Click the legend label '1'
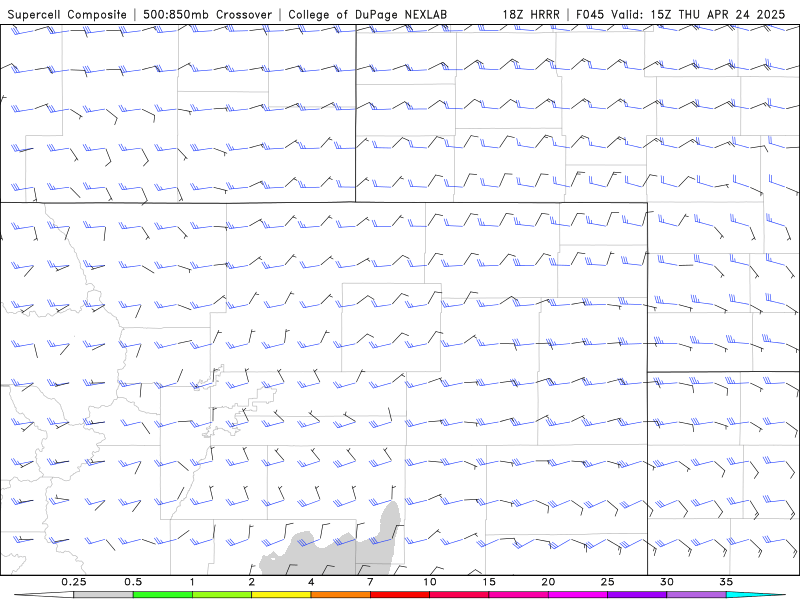800x600 pixels. pos(192,582)
